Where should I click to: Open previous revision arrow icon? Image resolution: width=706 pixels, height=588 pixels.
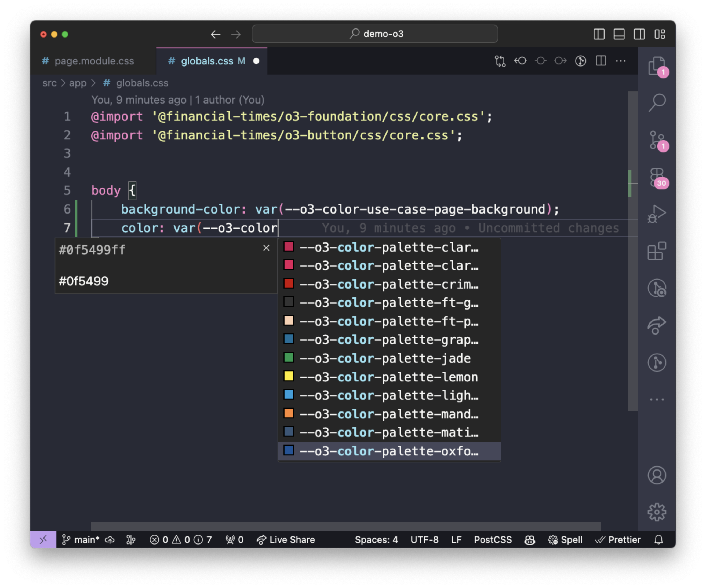(520, 61)
